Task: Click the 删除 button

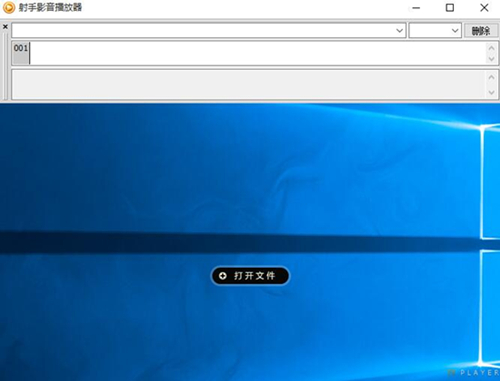Action: (x=481, y=31)
